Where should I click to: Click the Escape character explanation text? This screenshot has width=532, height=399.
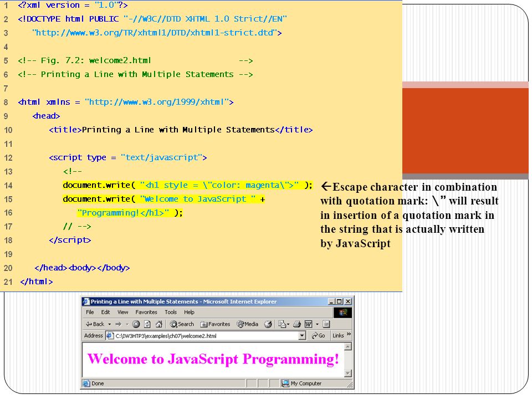(410, 215)
